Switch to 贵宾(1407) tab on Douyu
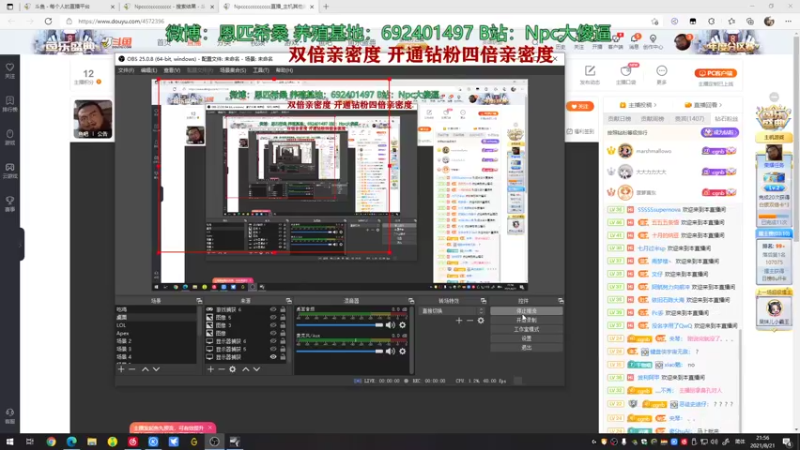The image size is (800, 450). pyautogui.click(x=689, y=119)
